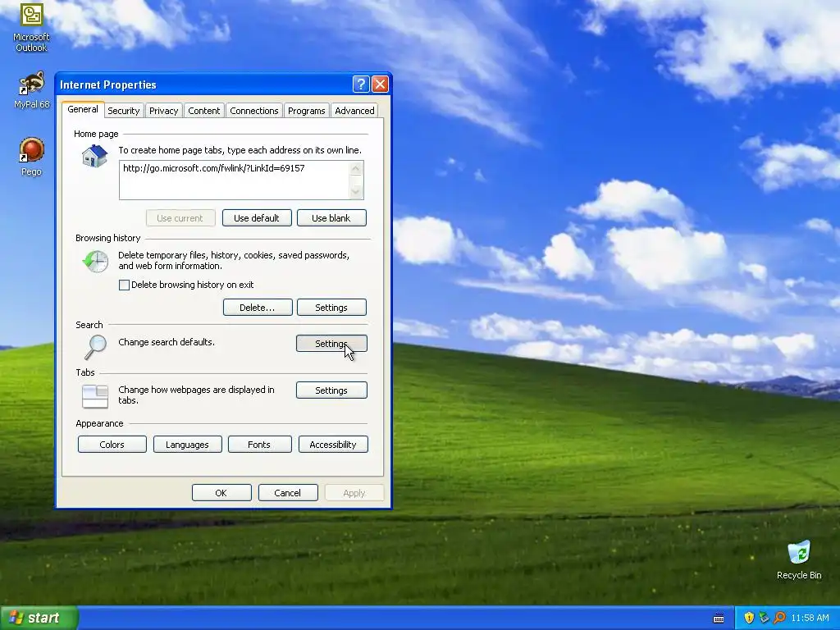The image size is (840, 630).
Task: Click in the home page address field
Action: [x=234, y=180]
